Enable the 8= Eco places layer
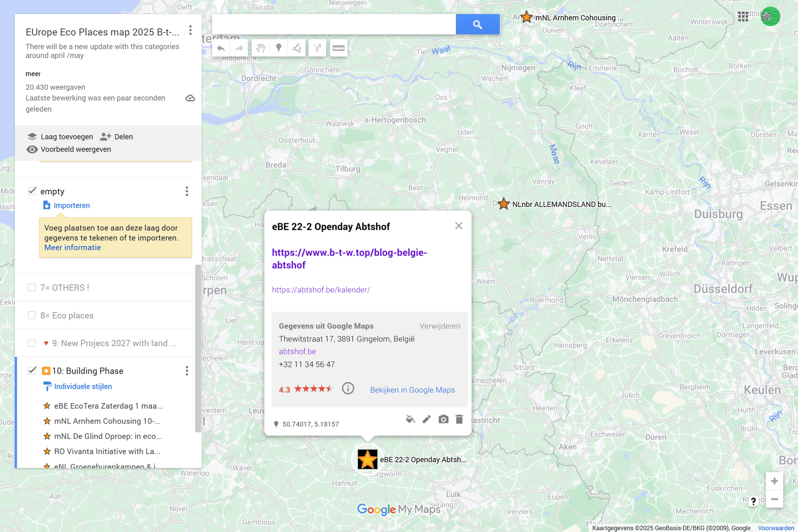The width and height of the screenshot is (798, 532). coord(32,315)
